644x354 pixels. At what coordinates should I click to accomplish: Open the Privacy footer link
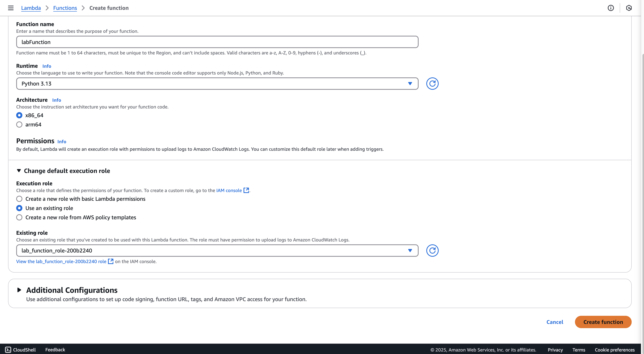[555, 350]
